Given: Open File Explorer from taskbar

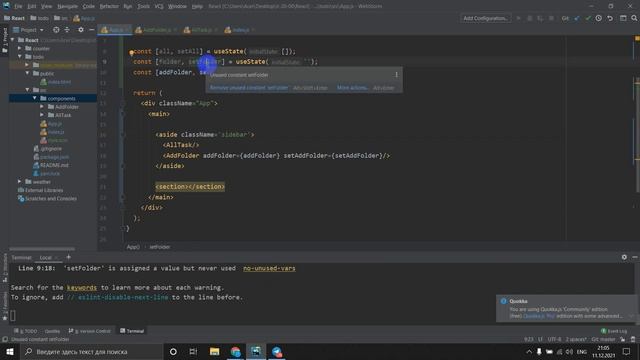Looking at the screenshot, I should coord(214,351).
